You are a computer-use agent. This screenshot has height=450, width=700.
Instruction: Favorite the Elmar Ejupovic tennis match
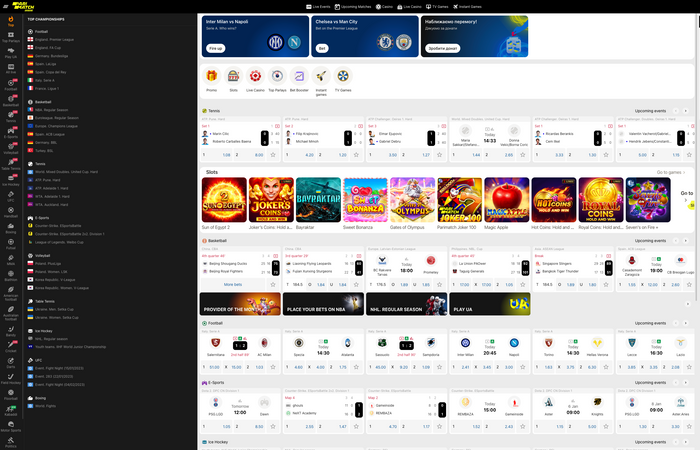tap(439, 155)
